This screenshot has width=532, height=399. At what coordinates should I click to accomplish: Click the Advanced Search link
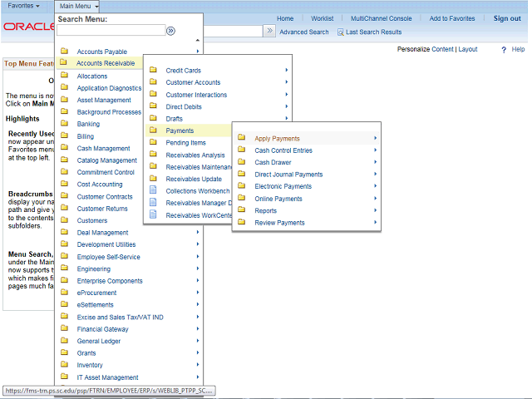point(303,32)
